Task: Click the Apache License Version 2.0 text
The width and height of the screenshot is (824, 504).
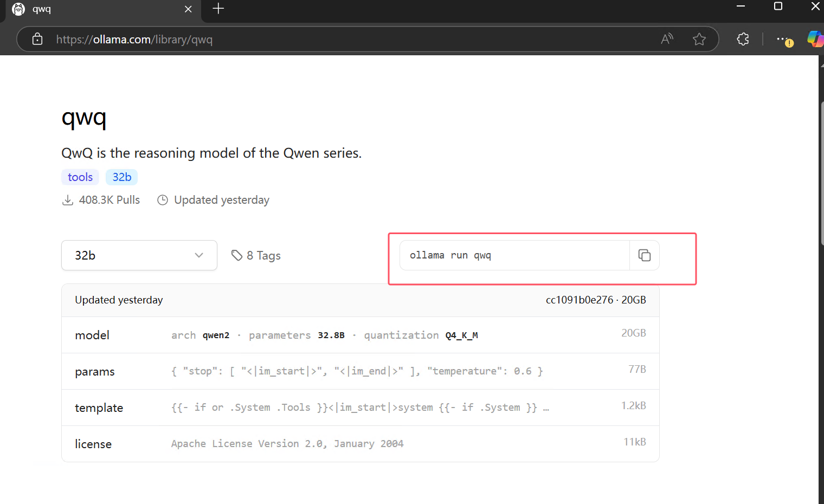Action: tap(287, 444)
